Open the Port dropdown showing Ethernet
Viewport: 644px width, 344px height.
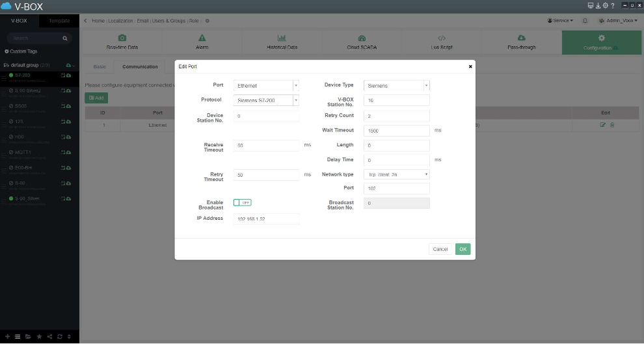[x=266, y=85]
